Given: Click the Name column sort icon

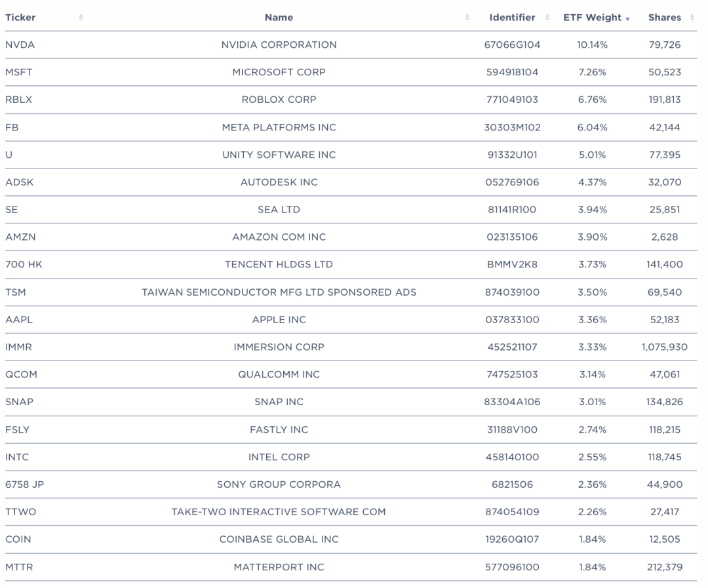Looking at the screenshot, I should point(467,18).
